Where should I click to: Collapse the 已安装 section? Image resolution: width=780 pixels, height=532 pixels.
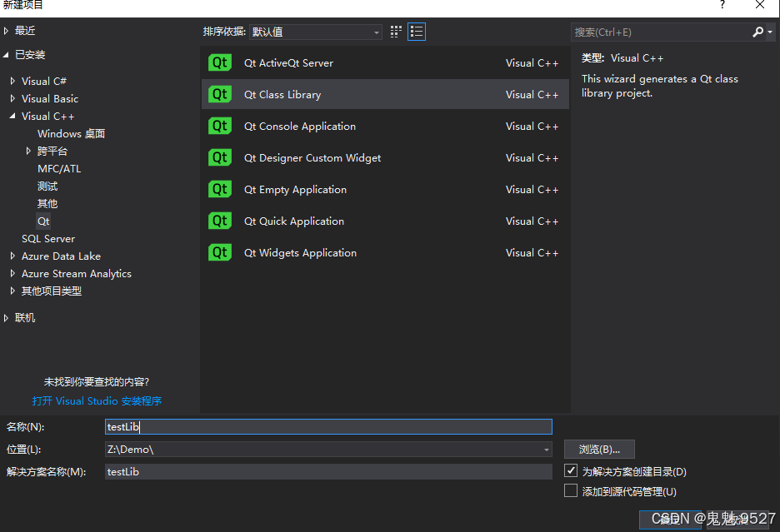point(6,55)
